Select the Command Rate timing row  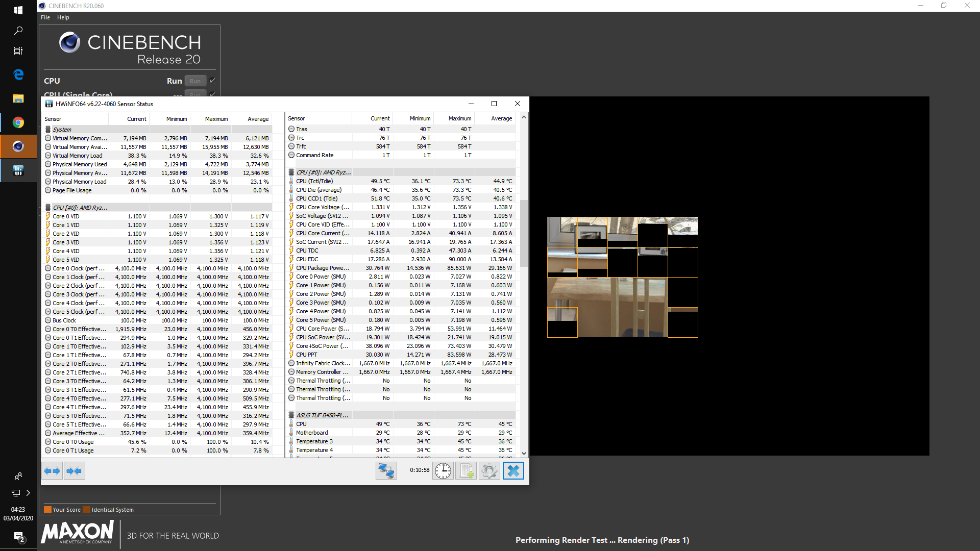click(x=401, y=155)
